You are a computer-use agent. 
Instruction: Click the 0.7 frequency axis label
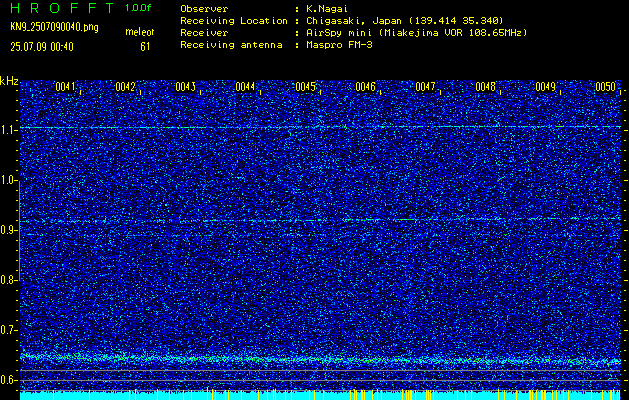[8, 330]
